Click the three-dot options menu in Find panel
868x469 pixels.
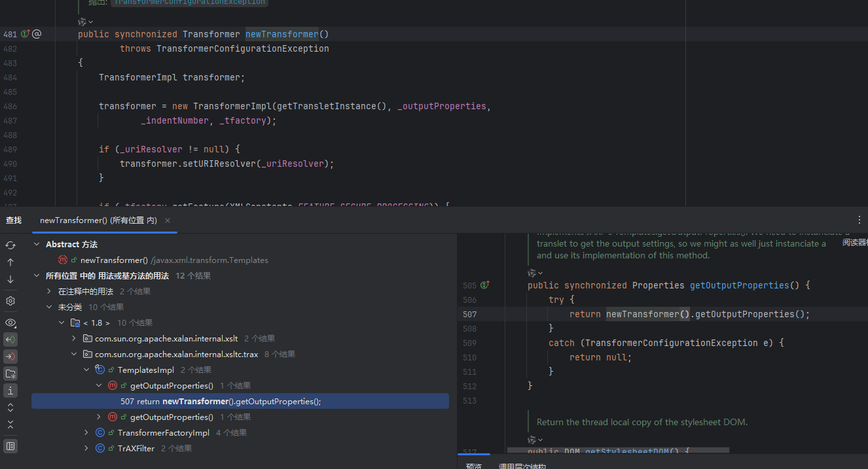point(859,220)
